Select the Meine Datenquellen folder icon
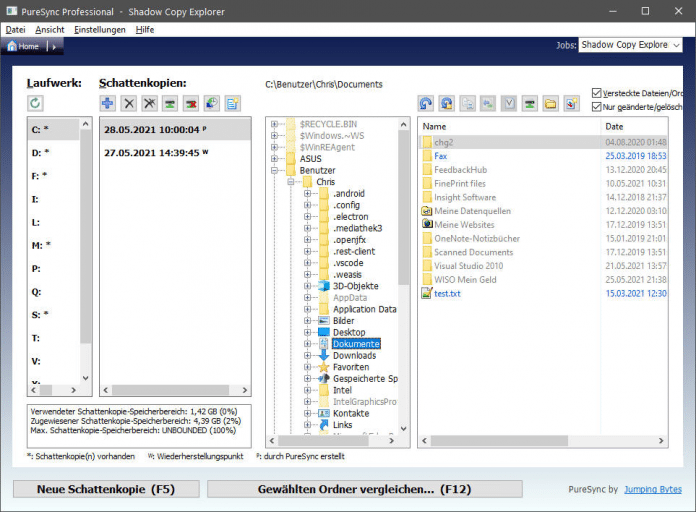 (427, 211)
